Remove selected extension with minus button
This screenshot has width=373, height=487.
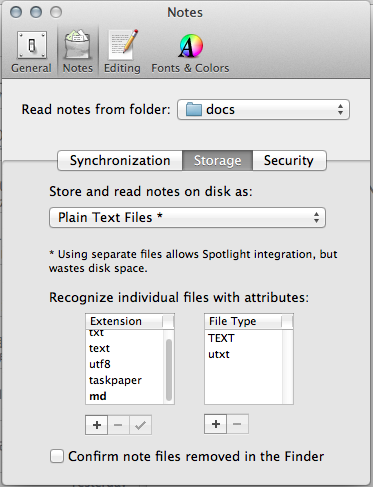pos(118,425)
